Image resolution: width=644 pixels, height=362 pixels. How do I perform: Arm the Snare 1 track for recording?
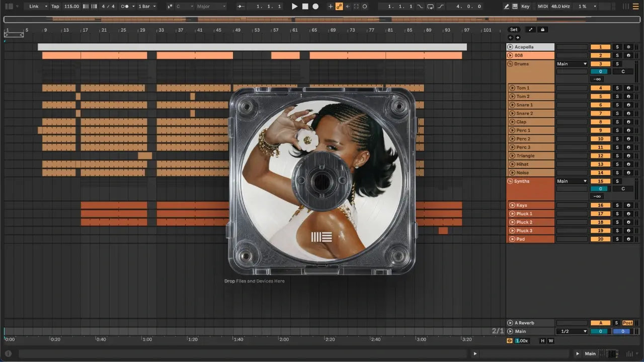[x=628, y=105]
